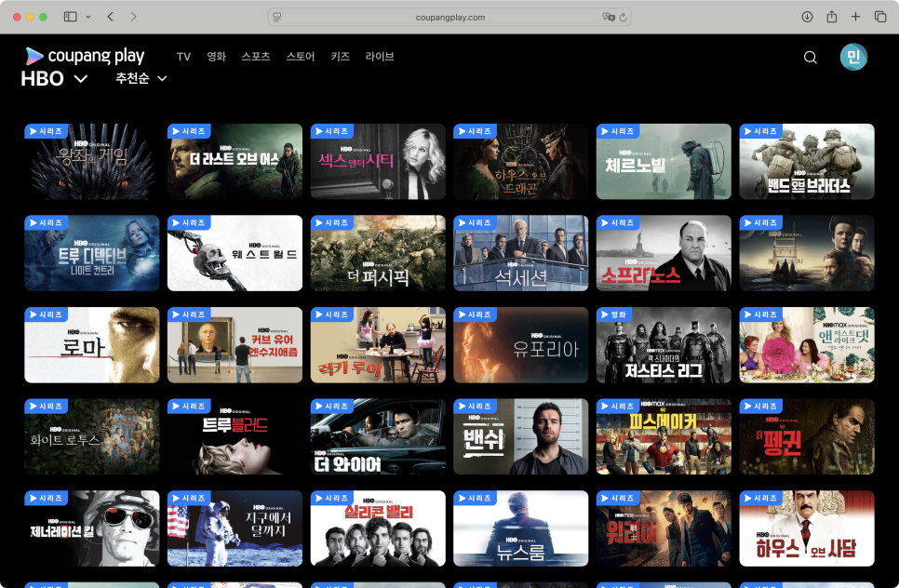Select the 스토어 menu item
Screen dimensions: 899x588
click(301, 56)
